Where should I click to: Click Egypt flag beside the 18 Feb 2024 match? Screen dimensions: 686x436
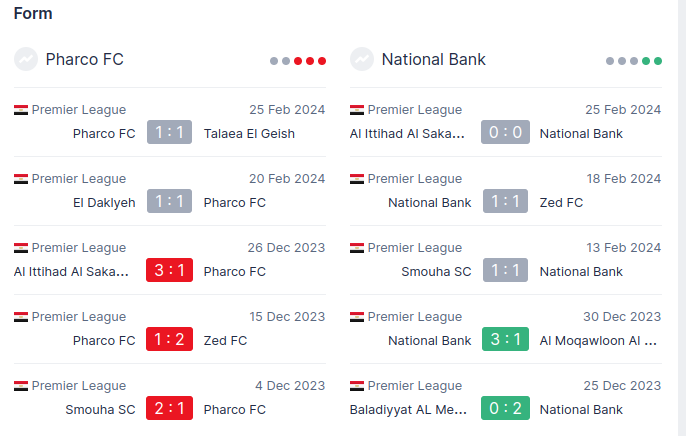click(357, 179)
